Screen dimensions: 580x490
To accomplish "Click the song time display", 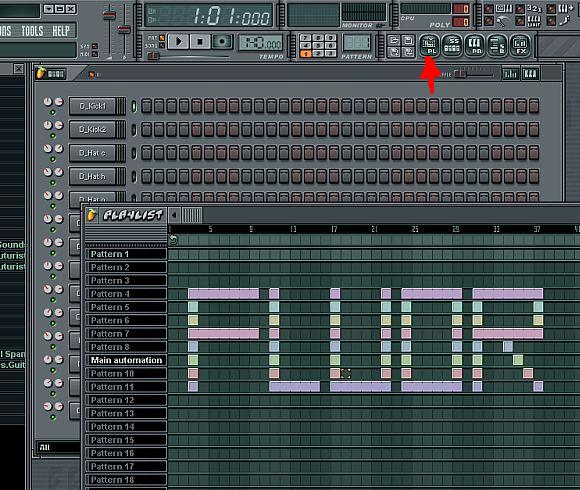I will [x=209, y=16].
